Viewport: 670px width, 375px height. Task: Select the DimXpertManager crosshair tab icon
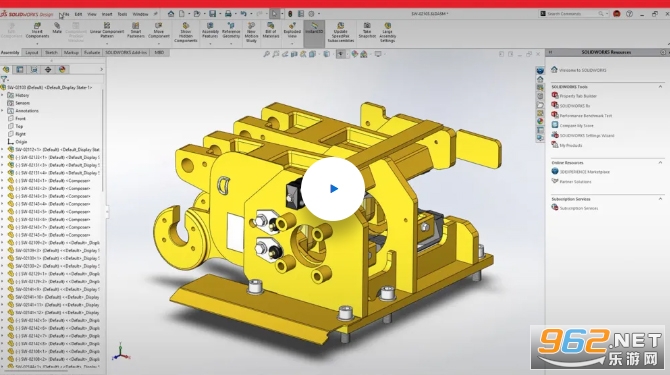(x=48, y=70)
